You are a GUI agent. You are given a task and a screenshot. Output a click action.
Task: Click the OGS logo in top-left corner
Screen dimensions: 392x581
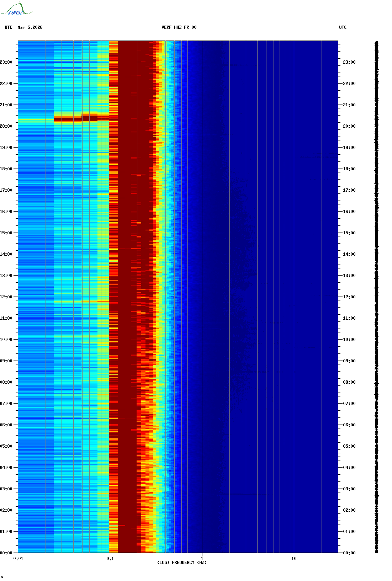(x=16, y=9)
